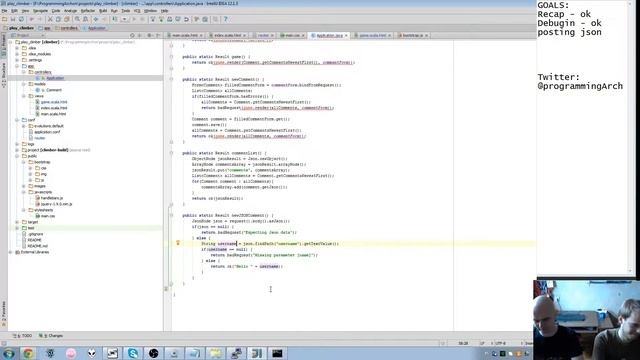Open the File menu

click(x=4, y=11)
